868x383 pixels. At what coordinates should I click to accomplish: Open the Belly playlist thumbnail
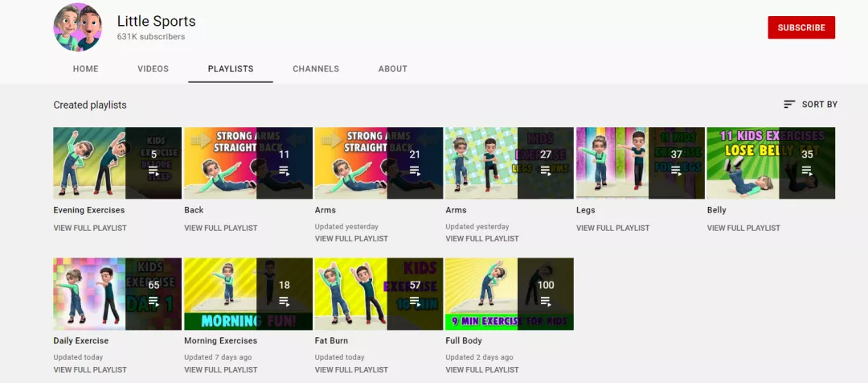771,163
